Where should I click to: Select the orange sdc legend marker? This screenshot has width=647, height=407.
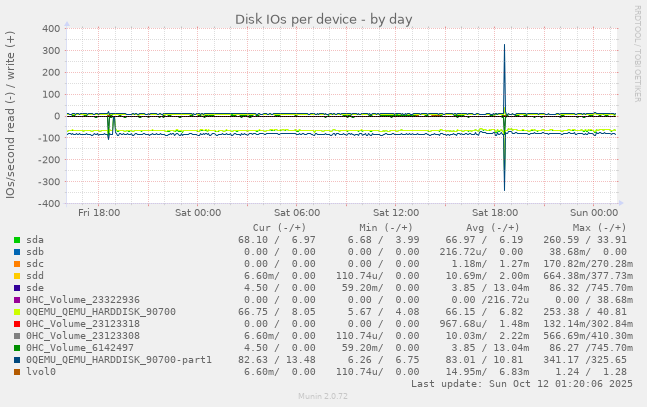coord(17,264)
